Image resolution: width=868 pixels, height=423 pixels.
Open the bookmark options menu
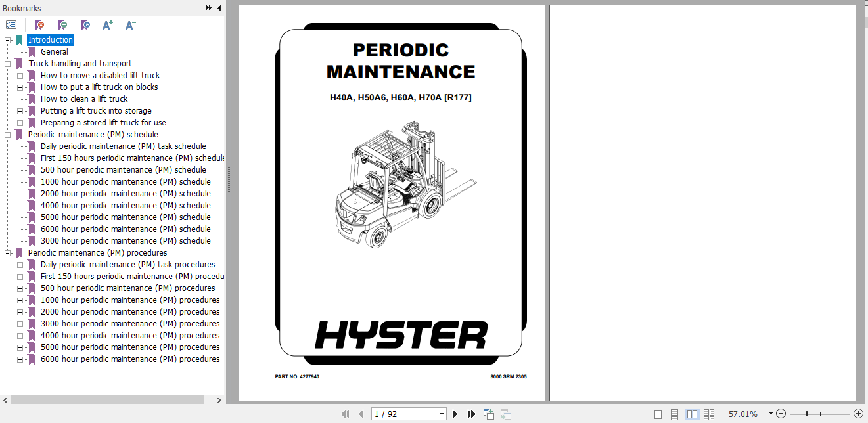[x=11, y=24]
